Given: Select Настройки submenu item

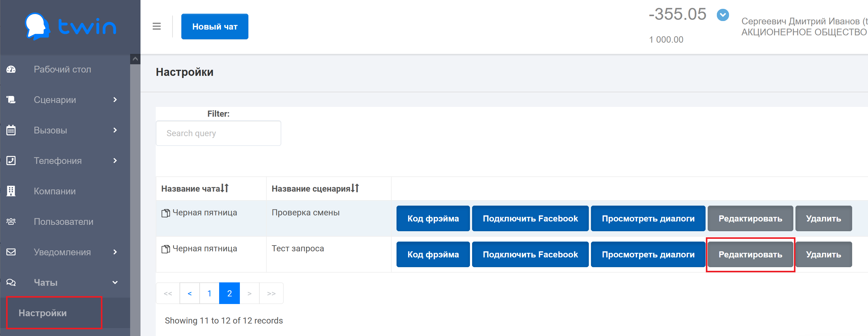Looking at the screenshot, I should (42, 313).
